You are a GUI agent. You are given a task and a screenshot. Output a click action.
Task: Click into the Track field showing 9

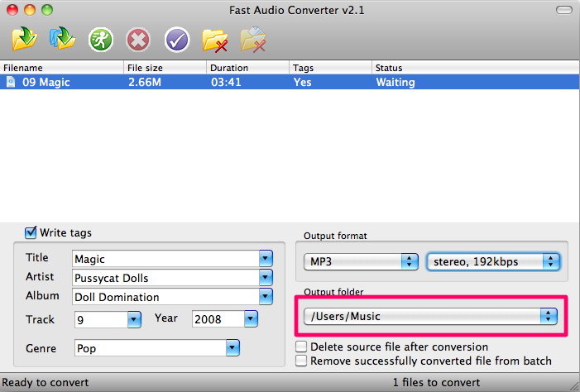pos(101,319)
